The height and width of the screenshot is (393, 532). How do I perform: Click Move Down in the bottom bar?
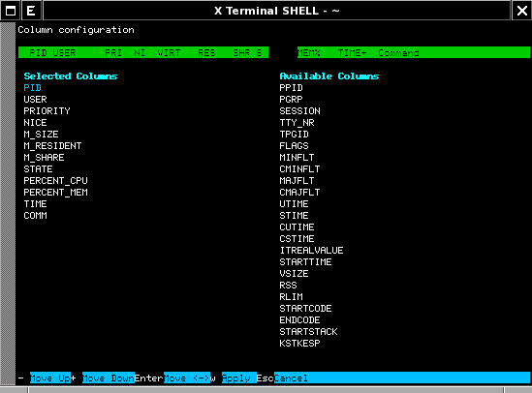(x=109, y=378)
